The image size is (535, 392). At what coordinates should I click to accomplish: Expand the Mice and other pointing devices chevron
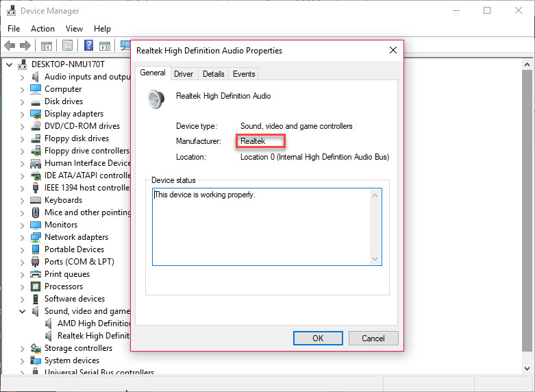click(x=22, y=213)
